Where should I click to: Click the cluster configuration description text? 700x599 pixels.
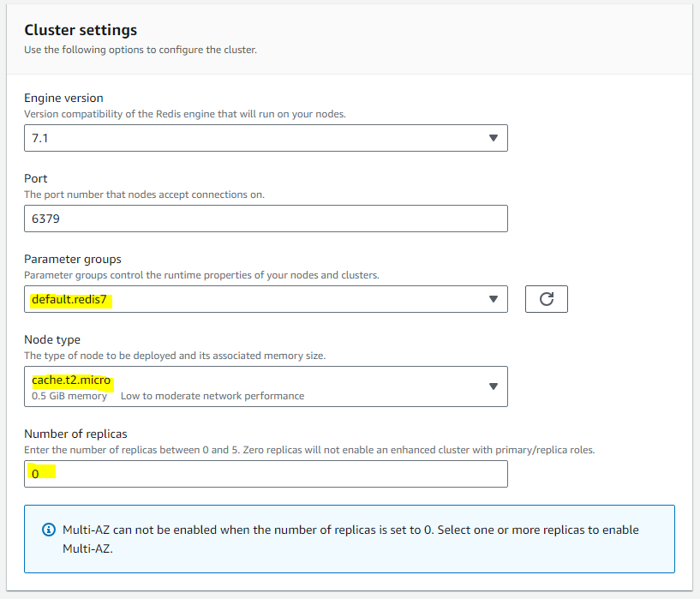[x=141, y=50]
